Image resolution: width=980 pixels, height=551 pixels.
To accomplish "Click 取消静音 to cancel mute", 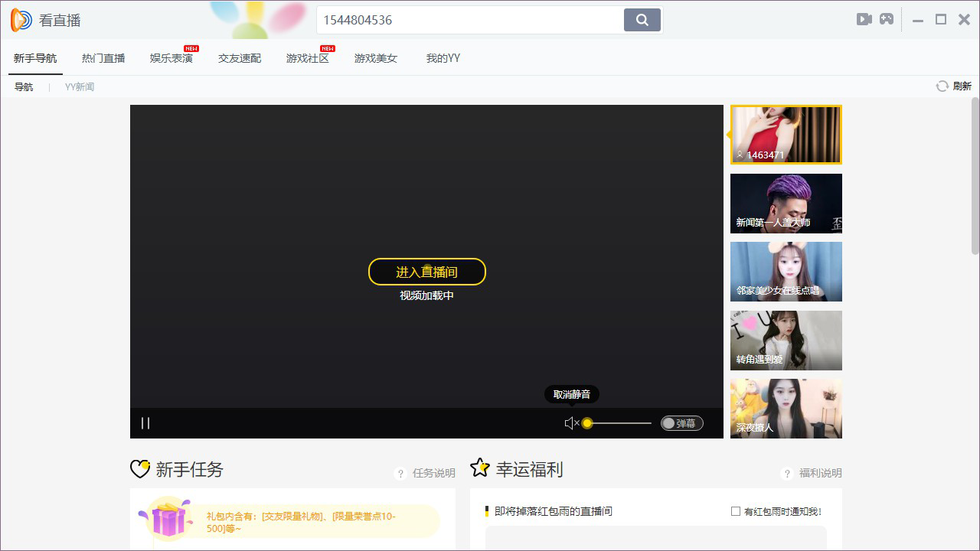I will point(570,394).
